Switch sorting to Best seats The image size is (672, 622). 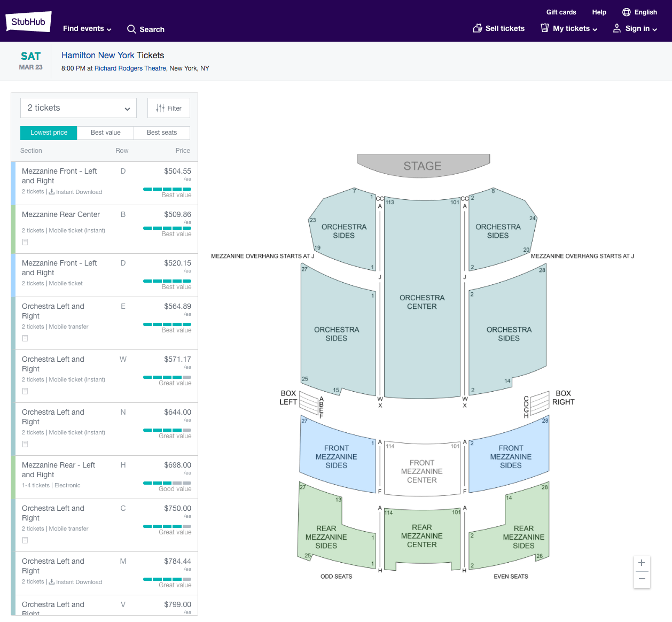point(161,133)
